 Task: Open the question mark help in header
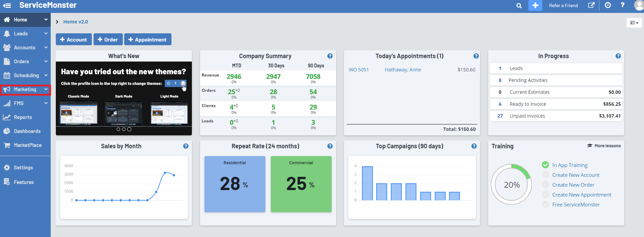click(623, 5)
